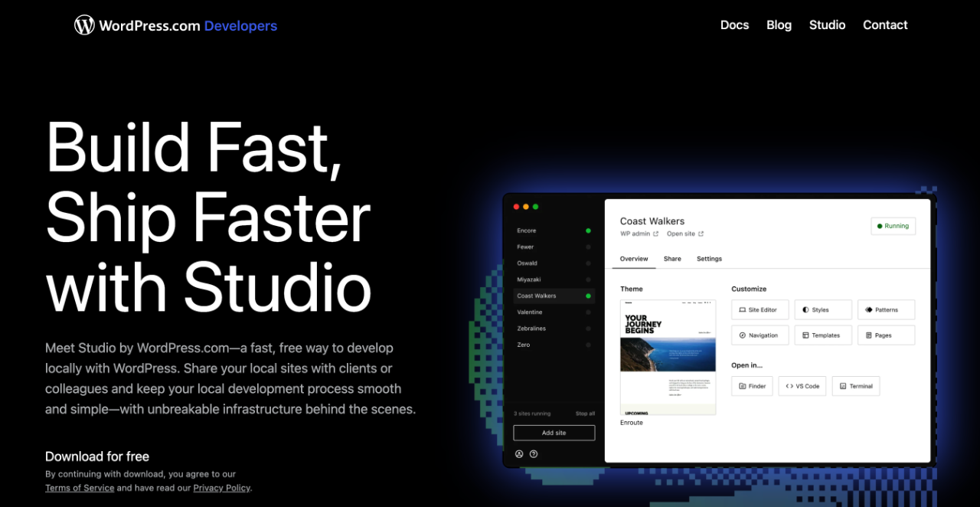This screenshot has width=980, height=507.
Task: Select Valentine in the site list
Action: click(530, 312)
